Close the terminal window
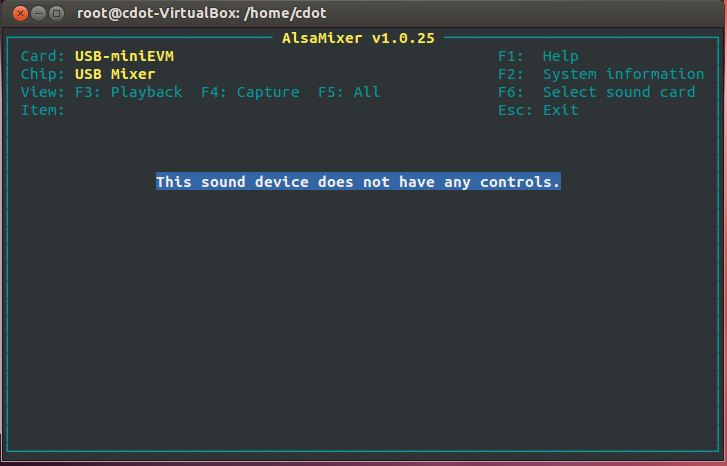This screenshot has height=466, width=727. coord(19,14)
